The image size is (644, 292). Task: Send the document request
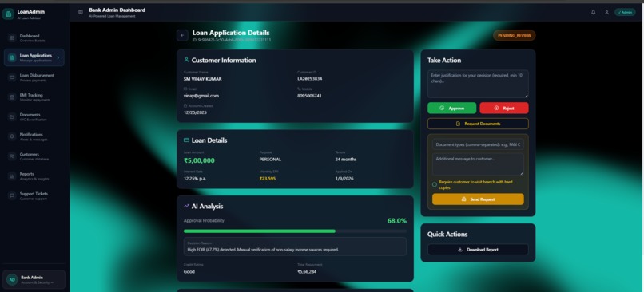478,199
